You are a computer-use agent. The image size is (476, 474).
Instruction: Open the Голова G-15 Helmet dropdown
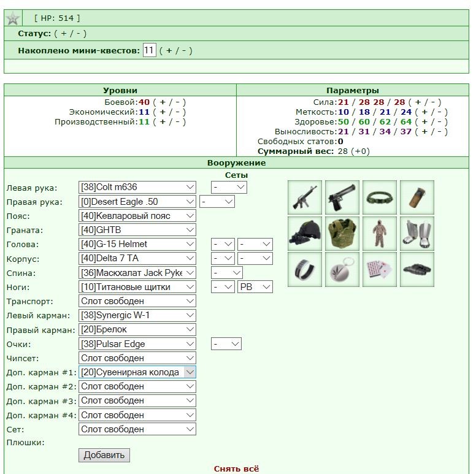137,244
